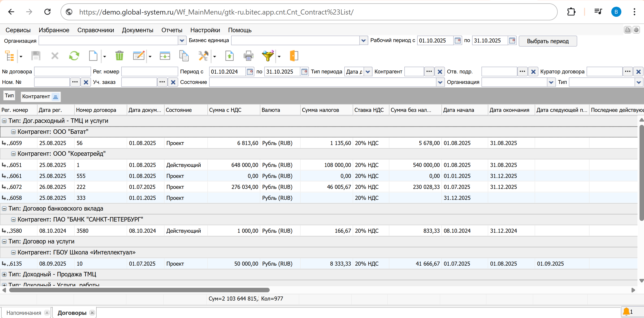This screenshot has height=318, width=644.
Task: Open the Состояние filter dropdown
Action: (440, 82)
